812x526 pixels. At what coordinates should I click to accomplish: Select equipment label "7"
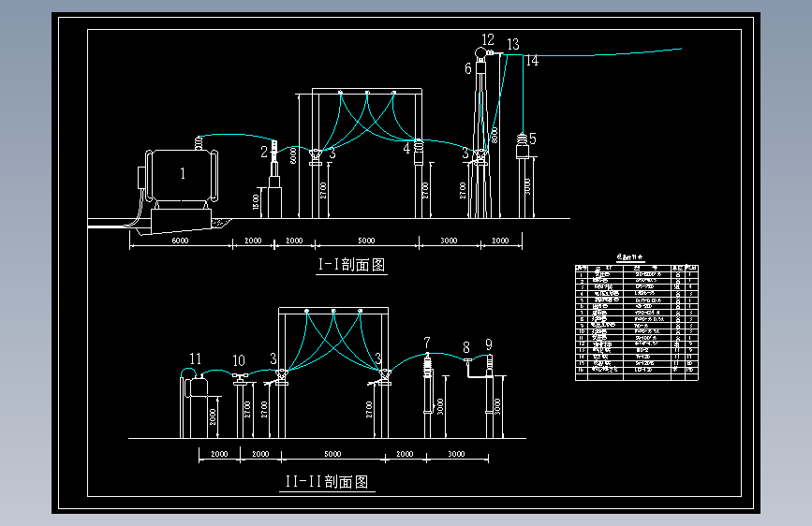tap(427, 343)
